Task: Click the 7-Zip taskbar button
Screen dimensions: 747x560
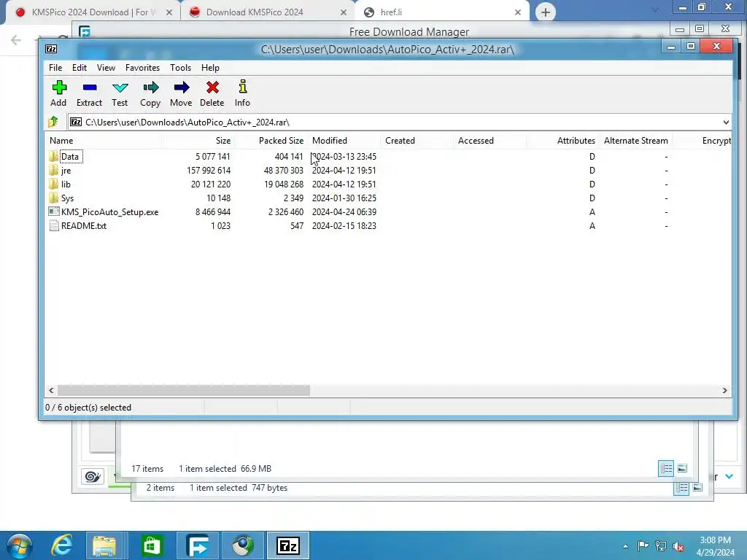Action: pos(288,545)
